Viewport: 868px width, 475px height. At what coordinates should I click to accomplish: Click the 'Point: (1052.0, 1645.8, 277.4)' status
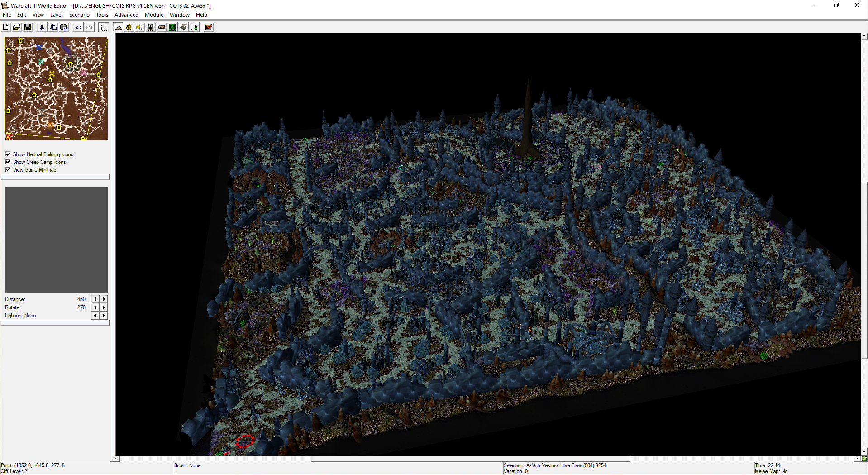(33, 465)
